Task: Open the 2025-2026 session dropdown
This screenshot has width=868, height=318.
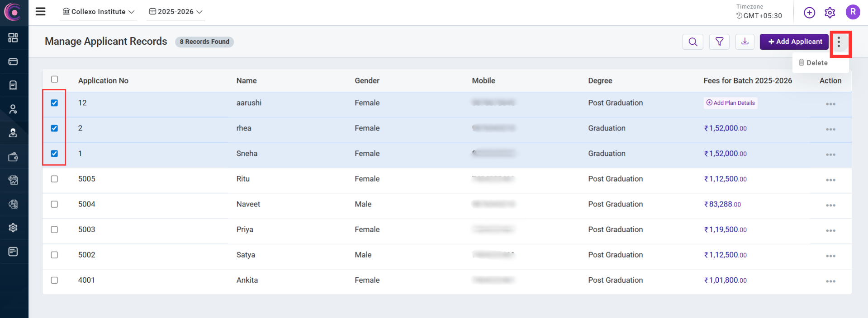Action: [x=176, y=12]
